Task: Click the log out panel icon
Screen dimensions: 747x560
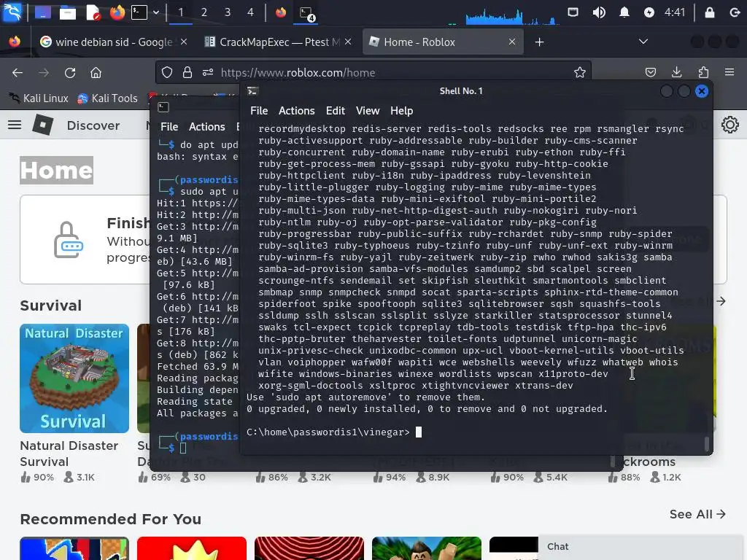Action: point(735,12)
